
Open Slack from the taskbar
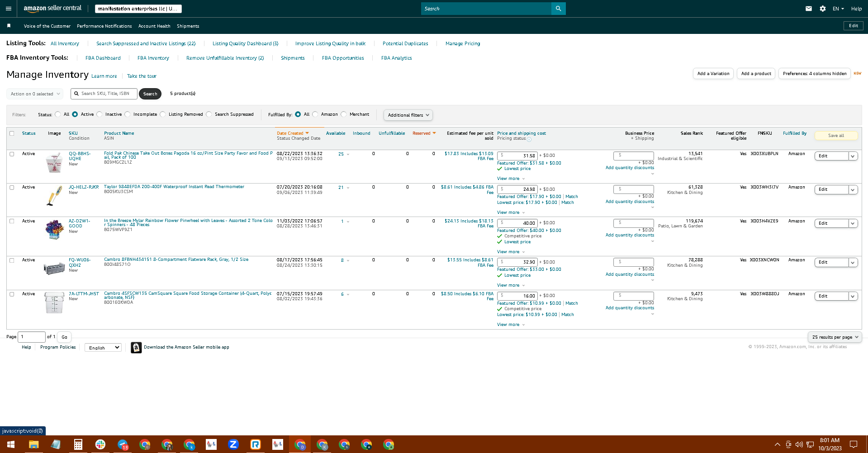[100, 444]
